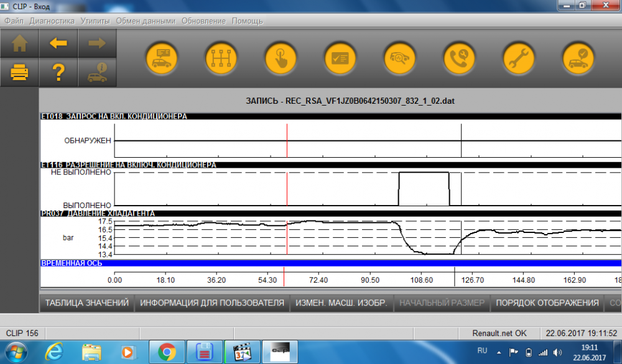Click ИЗМЕН. МАСШ. ИЗОБР. button
622x364 pixels.
(x=341, y=303)
